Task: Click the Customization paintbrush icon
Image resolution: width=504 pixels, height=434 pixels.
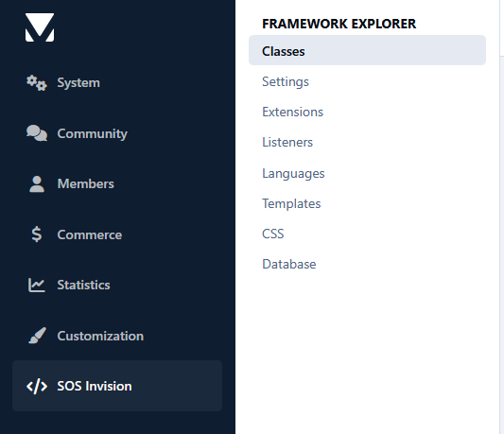Action: (37, 336)
